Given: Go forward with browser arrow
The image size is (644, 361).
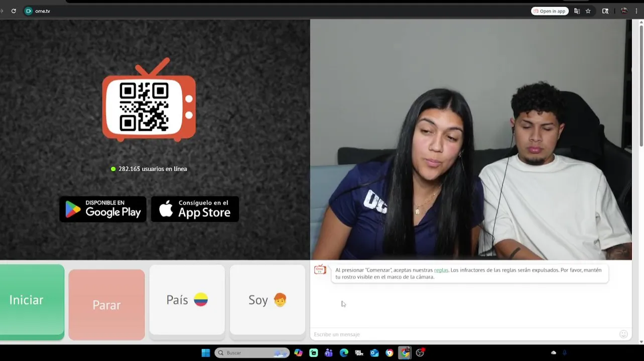Looking at the screenshot, I should click(x=2, y=11).
